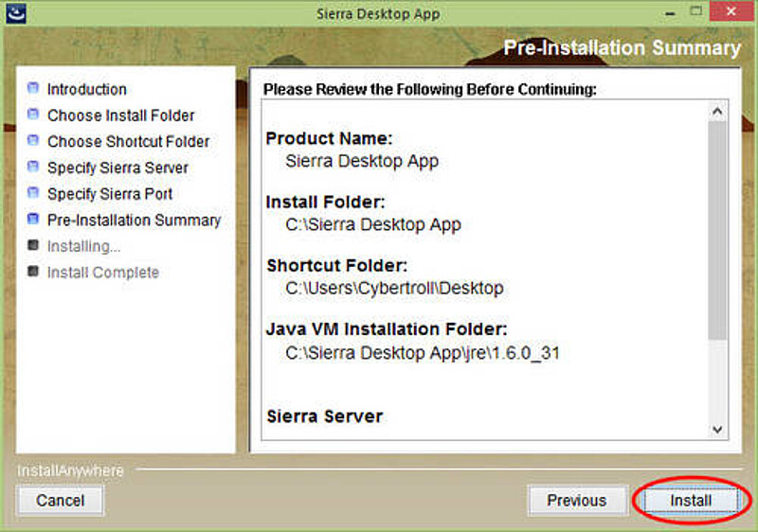This screenshot has width=758, height=532.
Task: Click the Specify Sierra Port bullet icon
Action: click(x=33, y=192)
